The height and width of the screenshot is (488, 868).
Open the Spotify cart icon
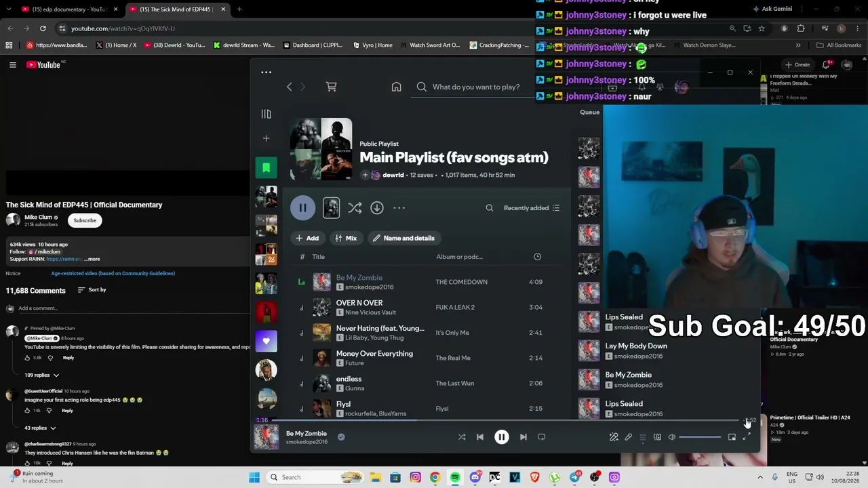point(331,87)
